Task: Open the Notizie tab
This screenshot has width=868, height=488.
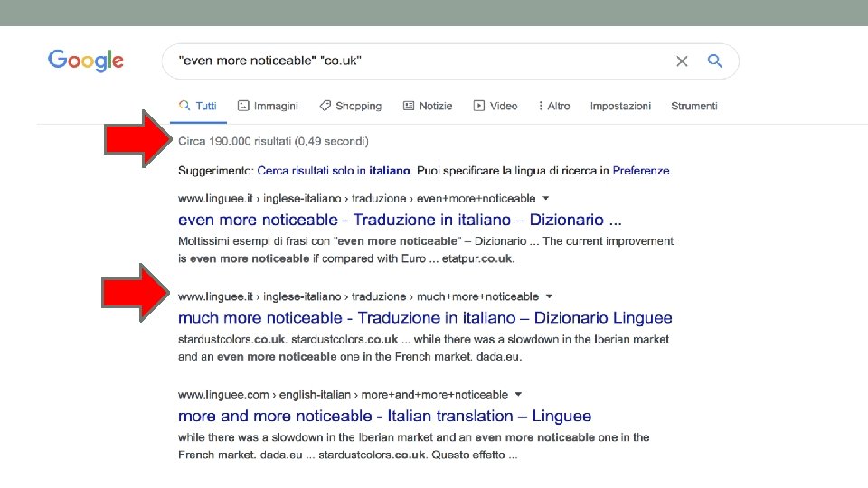Action: (x=428, y=106)
